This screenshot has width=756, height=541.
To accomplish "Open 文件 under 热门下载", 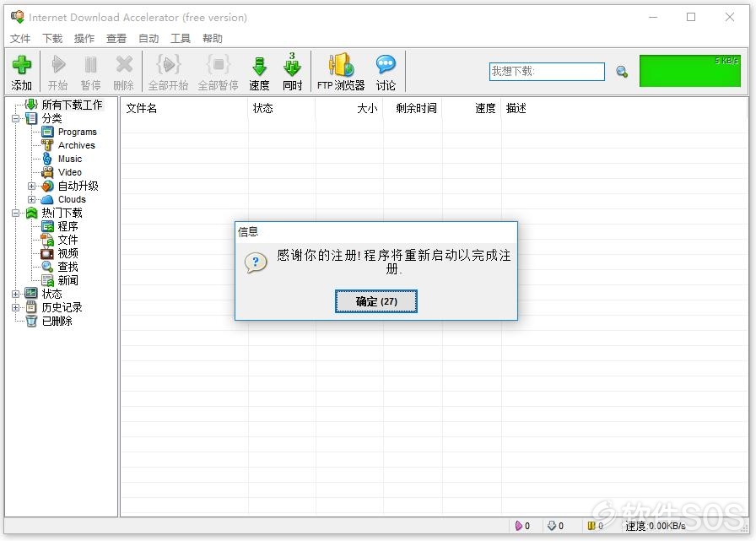I will [x=67, y=240].
